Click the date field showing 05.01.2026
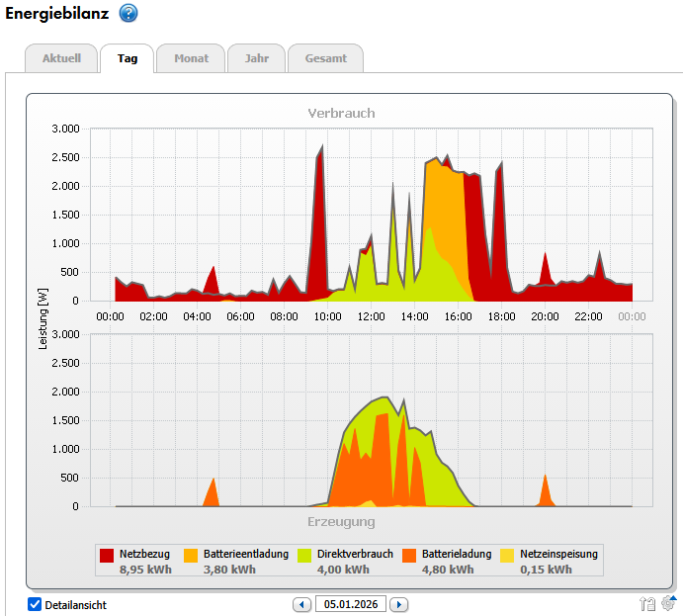 click(350, 604)
